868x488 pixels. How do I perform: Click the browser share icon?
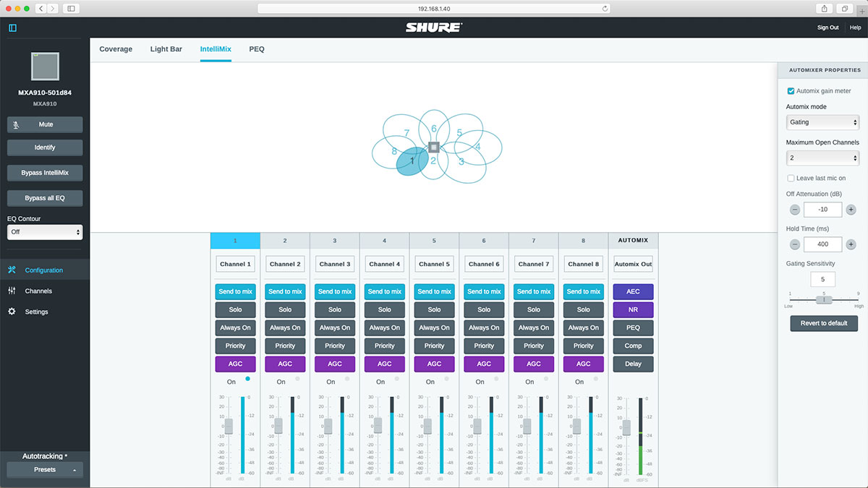[x=825, y=8]
